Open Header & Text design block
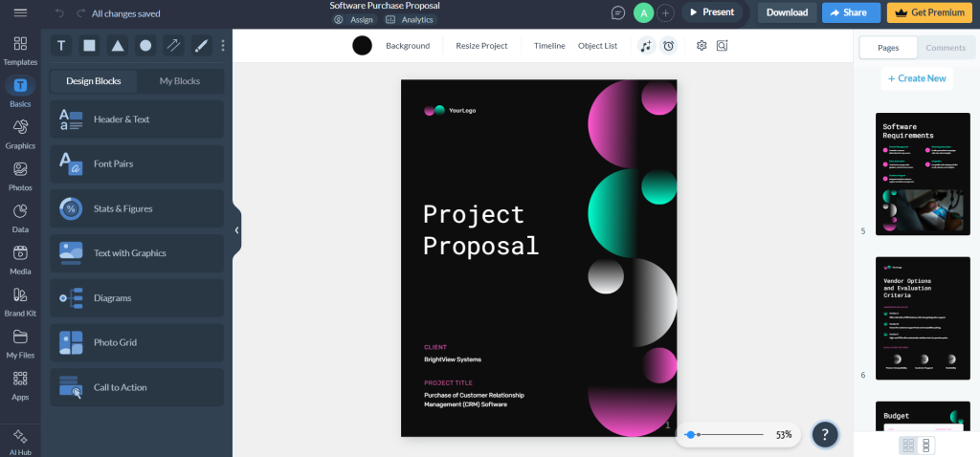980x457 pixels. point(137,120)
